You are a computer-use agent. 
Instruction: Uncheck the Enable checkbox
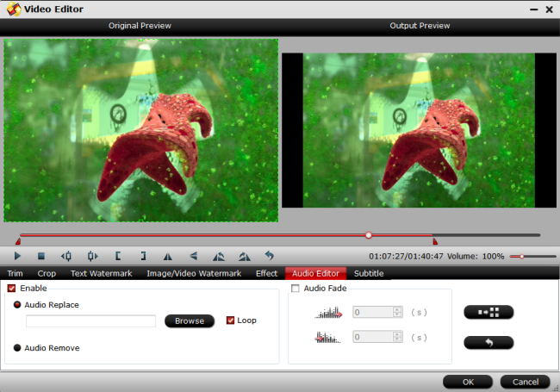pyautogui.click(x=11, y=288)
